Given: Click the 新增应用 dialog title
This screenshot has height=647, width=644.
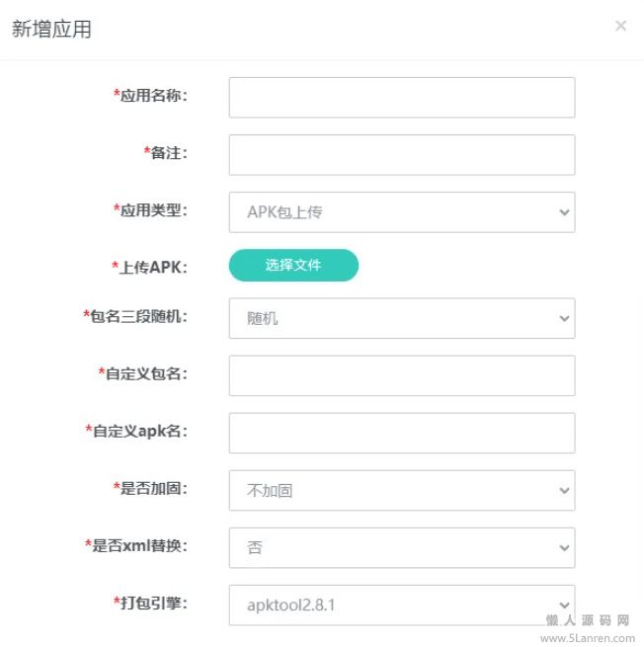Looking at the screenshot, I should 51,29.
